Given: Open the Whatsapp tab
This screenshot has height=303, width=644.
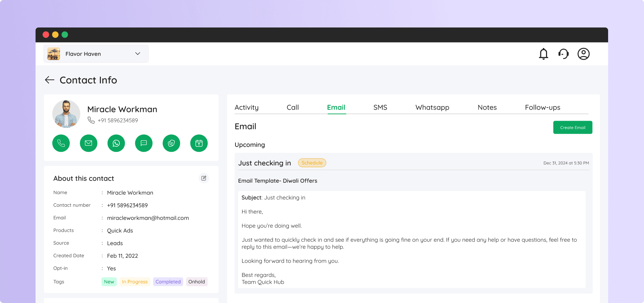Looking at the screenshot, I should click(x=432, y=108).
